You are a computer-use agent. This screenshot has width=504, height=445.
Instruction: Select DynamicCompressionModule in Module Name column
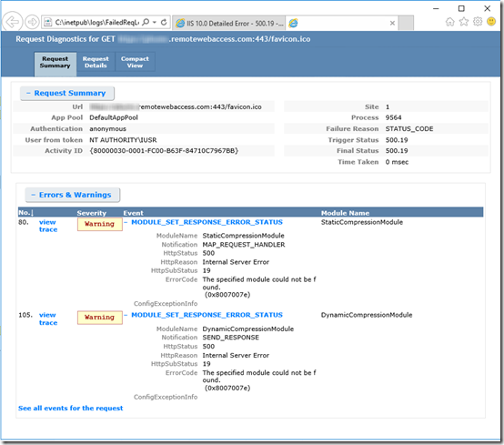[367, 315]
